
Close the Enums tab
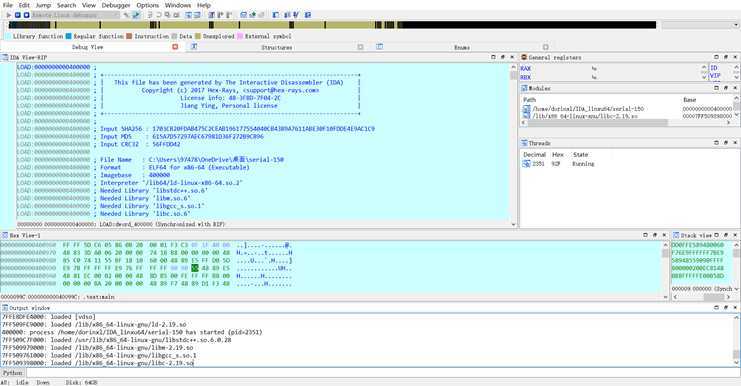546,47
